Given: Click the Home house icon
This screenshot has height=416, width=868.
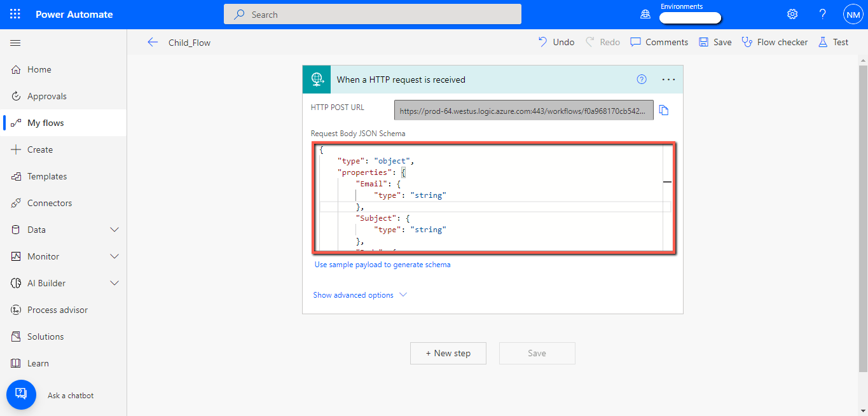Looking at the screenshot, I should tap(17, 69).
